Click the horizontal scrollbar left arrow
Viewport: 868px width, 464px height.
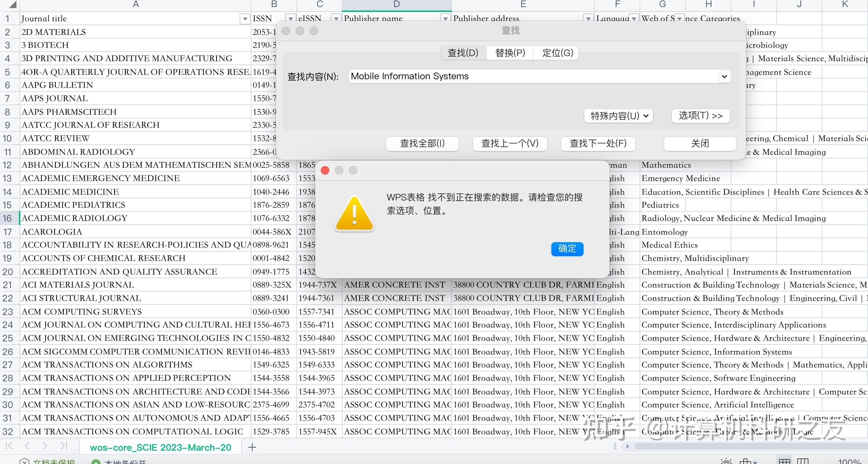[x=627, y=446]
